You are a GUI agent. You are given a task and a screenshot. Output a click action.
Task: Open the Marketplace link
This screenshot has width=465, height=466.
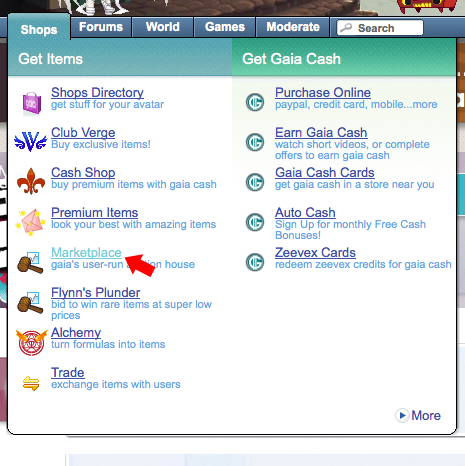86,253
